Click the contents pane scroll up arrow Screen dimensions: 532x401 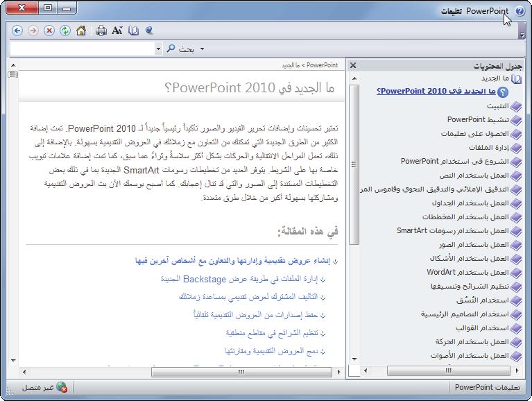click(354, 78)
